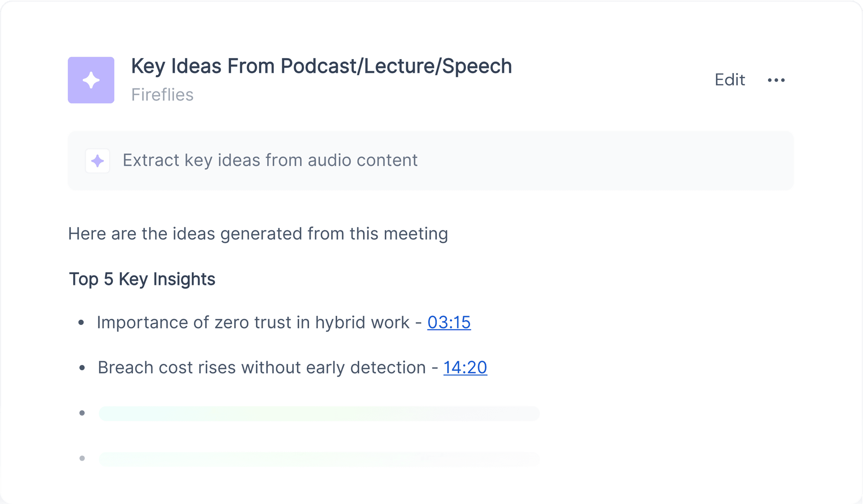Click the fourth faded loading placeholder bar
This screenshot has height=504, width=863.
(x=319, y=459)
